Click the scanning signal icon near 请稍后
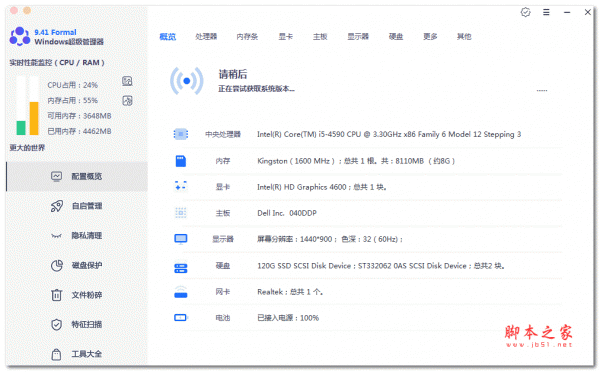Screen dimensions: 600x372 186,81
